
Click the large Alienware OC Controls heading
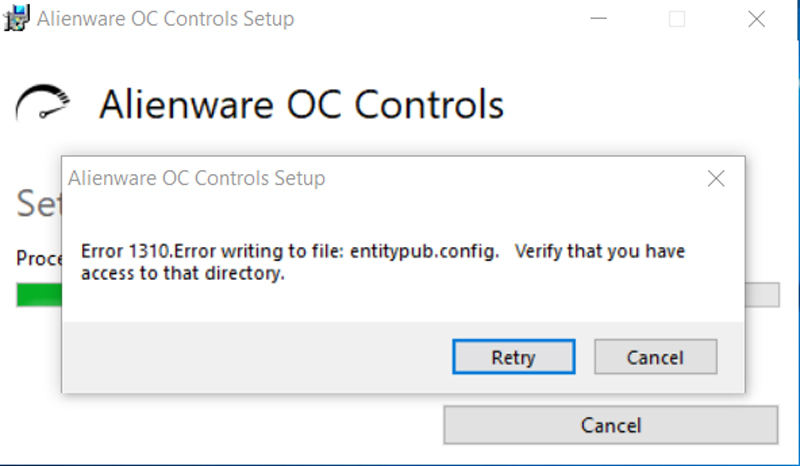point(301,104)
